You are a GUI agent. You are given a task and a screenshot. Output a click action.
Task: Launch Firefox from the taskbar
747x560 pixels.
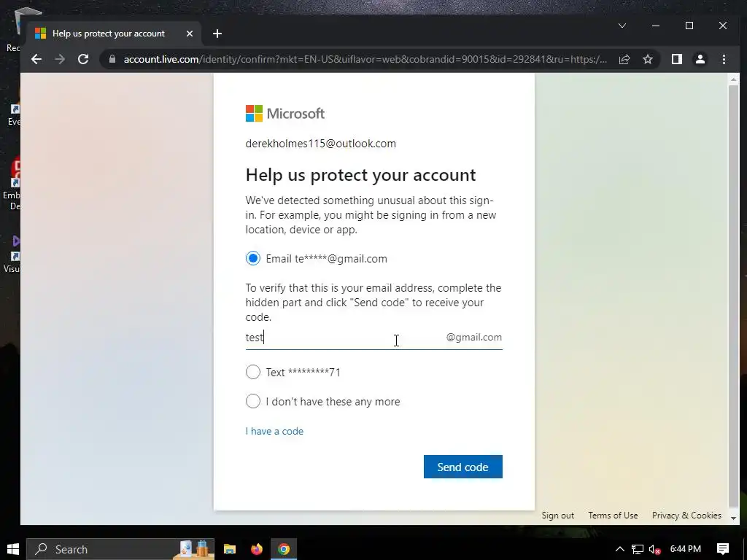point(257,549)
